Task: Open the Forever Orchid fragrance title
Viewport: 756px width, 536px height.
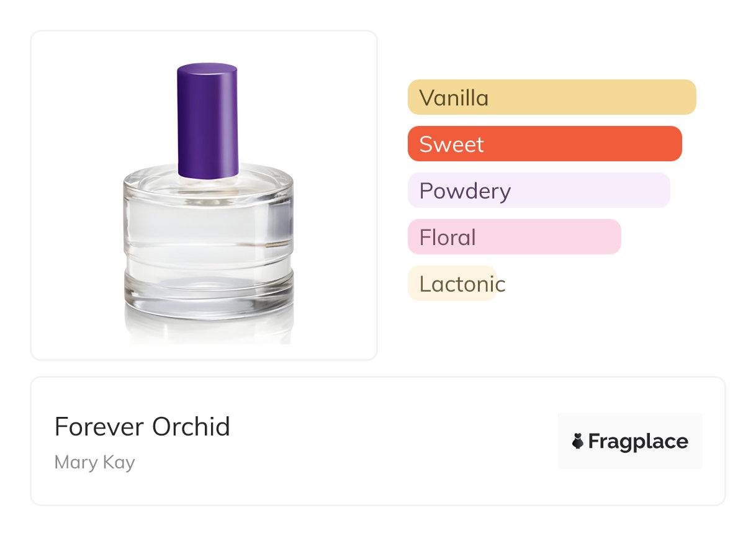Action: pyautogui.click(x=142, y=427)
